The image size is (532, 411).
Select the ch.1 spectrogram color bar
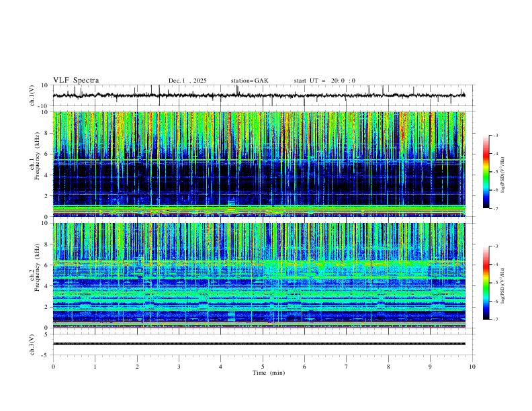(486, 171)
